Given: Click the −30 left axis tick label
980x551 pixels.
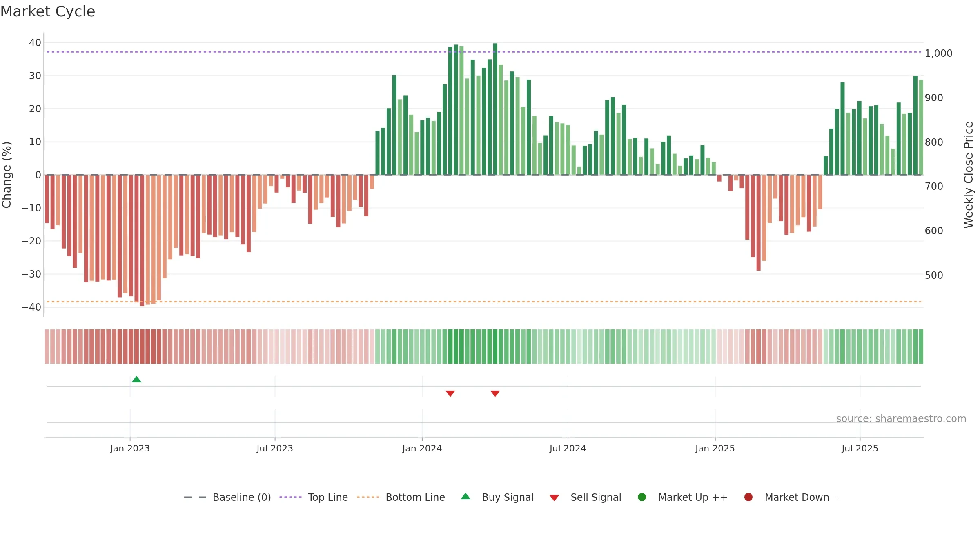Looking at the screenshot, I should tap(31, 274).
